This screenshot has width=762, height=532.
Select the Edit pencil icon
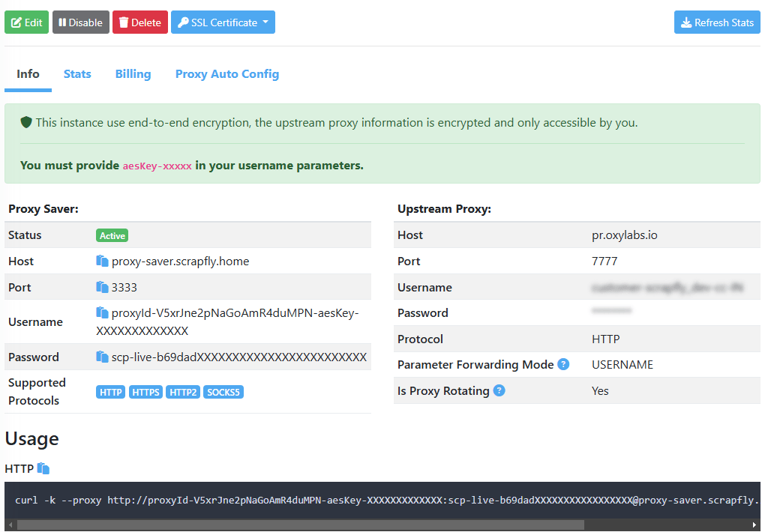[x=16, y=22]
